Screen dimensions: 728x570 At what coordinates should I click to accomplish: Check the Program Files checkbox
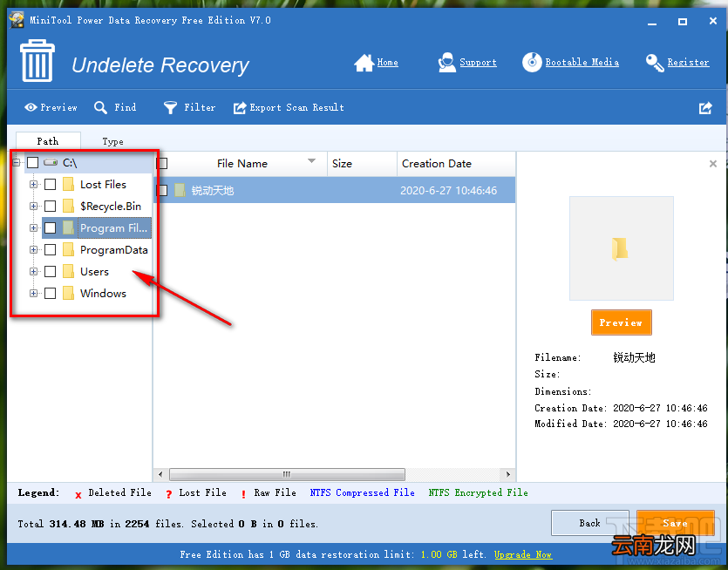tap(51, 227)
